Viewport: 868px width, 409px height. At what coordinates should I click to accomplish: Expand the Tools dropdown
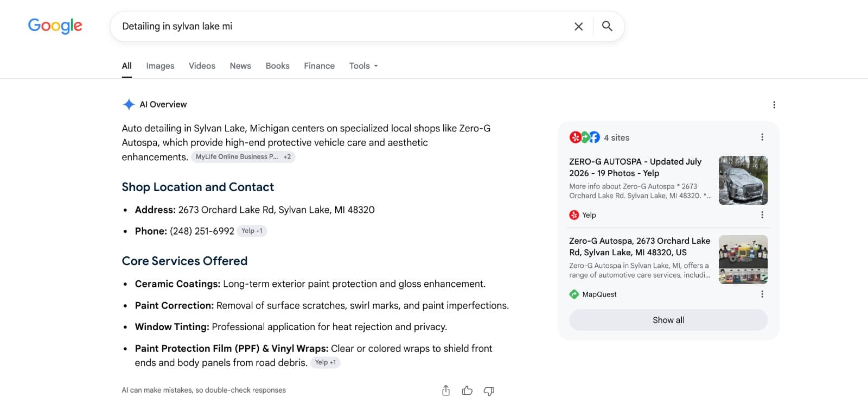[x=363, y=66]
